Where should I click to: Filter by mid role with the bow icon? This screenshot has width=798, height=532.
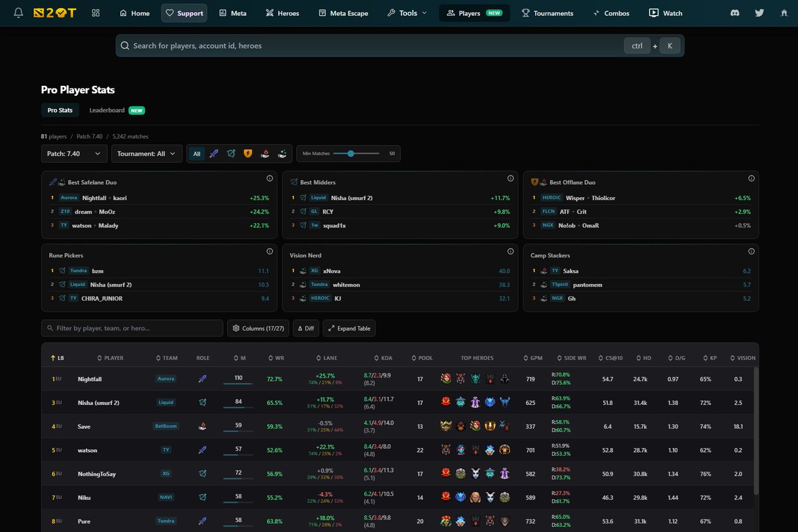pos(231,154)
